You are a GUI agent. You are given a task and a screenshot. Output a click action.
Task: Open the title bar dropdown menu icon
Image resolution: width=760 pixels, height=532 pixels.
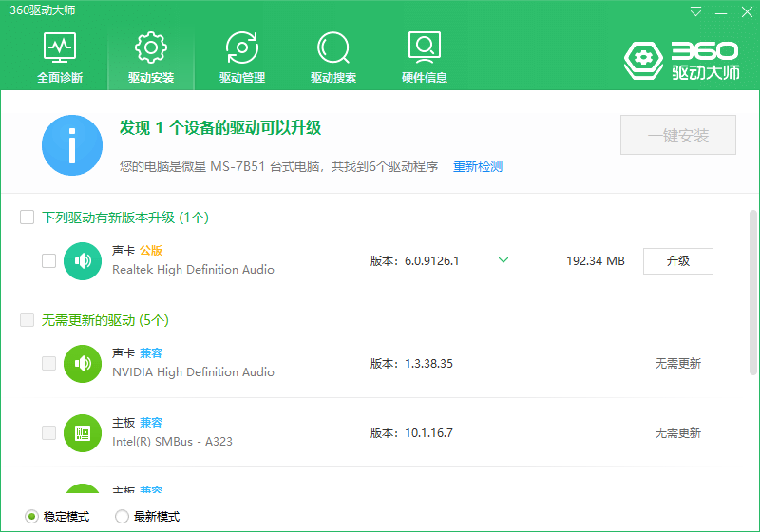point(695,11)
